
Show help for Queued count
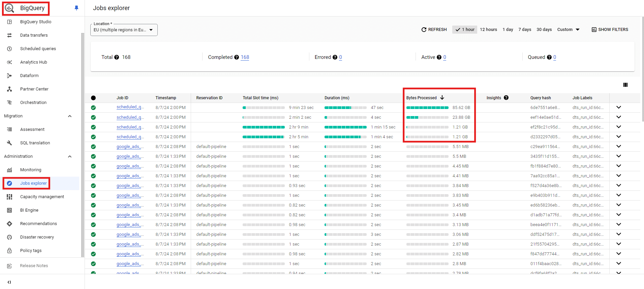549,57
